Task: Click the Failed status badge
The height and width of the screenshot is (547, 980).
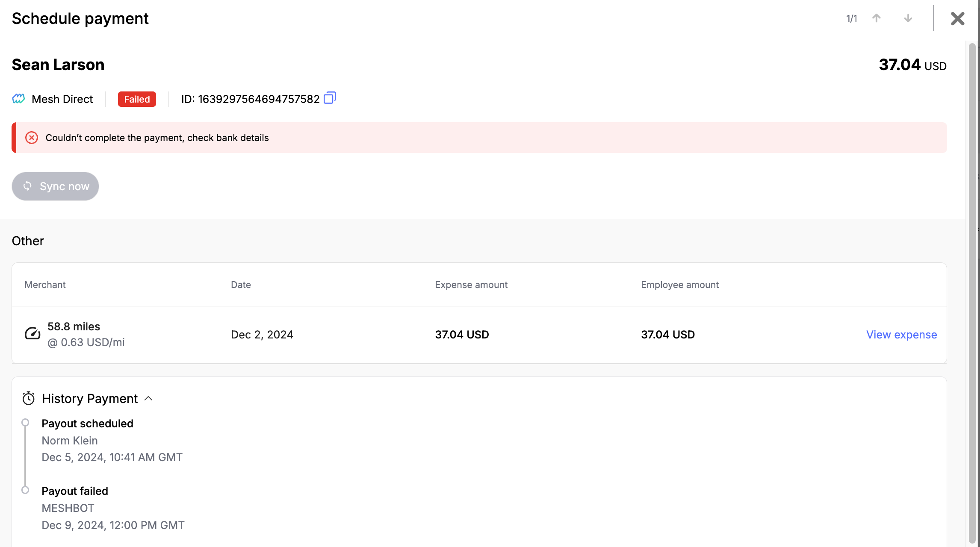Action: pos(137,99)
